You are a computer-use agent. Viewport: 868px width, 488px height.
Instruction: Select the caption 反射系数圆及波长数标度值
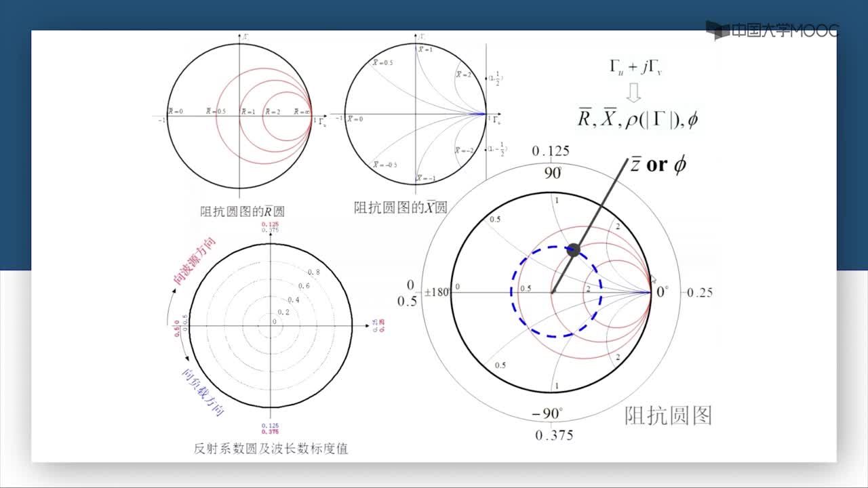[271, 449]
